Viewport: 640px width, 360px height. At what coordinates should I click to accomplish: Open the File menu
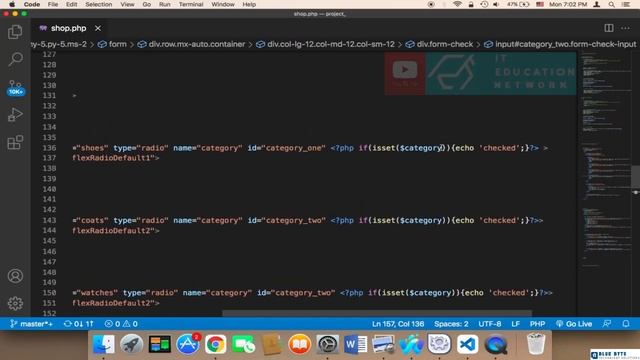(53, 4)
